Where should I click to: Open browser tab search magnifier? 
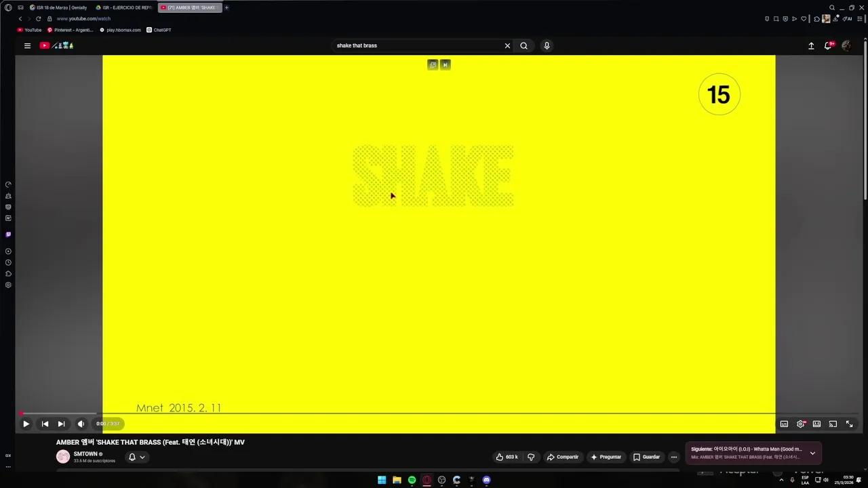832,7
